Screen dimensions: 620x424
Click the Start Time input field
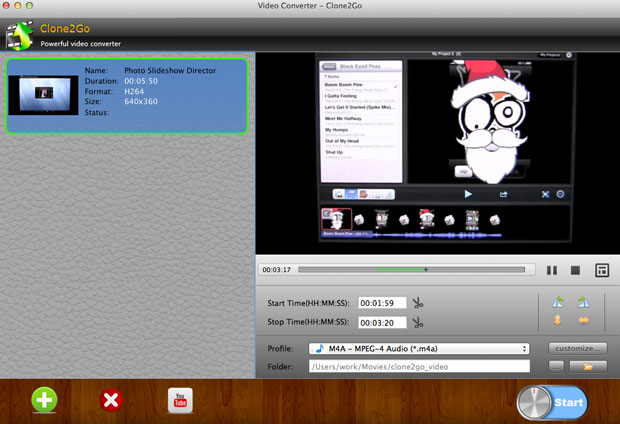pyautogui.click(x=382, y=303)
